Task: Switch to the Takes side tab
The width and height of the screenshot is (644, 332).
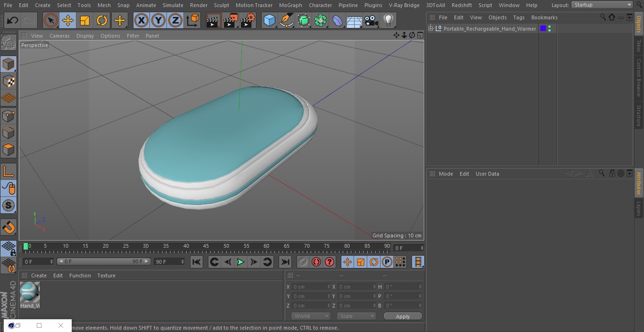Action: pyautogui.click(x=639, y=46)
